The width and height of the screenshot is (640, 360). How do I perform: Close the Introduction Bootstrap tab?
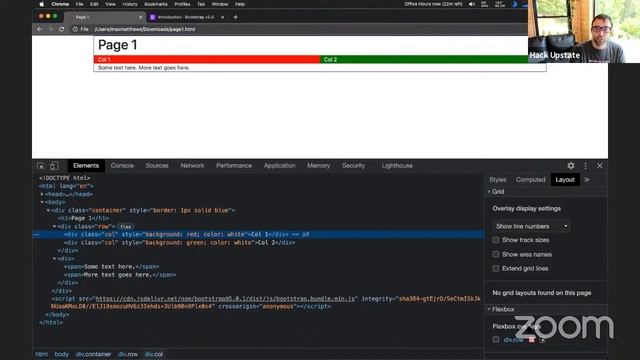point(222,17)
